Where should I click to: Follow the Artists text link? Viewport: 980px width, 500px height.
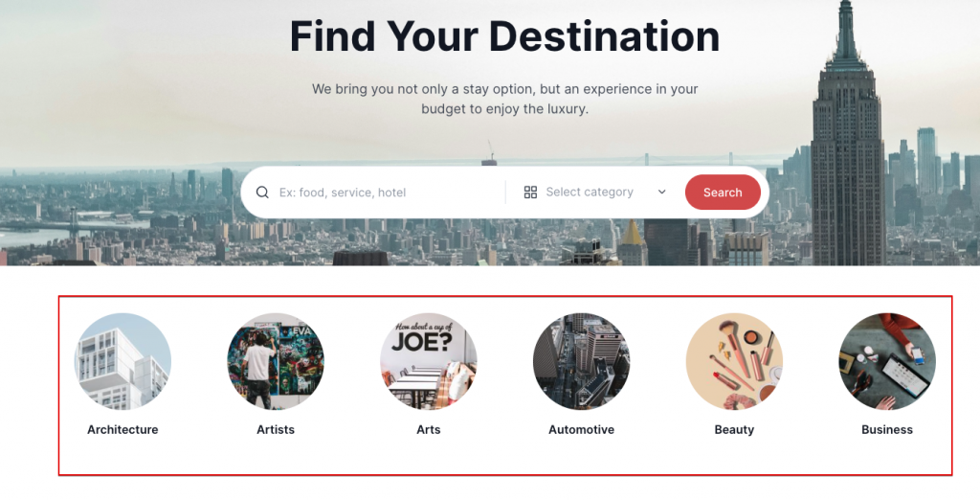[x=276, y=430]
